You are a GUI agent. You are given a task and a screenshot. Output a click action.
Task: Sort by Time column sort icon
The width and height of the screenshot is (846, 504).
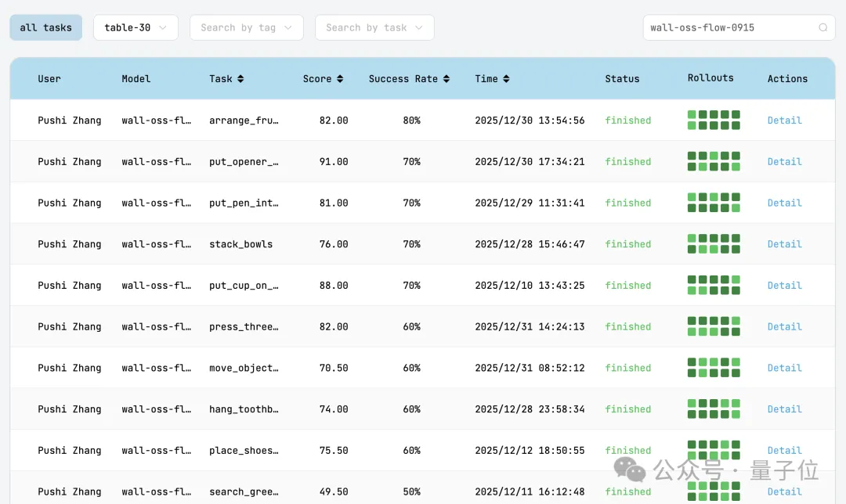tap(506, 79)
